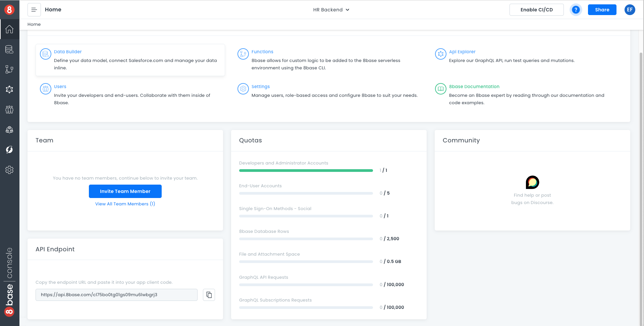Screen dimensions: 644x326
Task: Open Data section from sidebar database icon
Action: tap(9, 50)
